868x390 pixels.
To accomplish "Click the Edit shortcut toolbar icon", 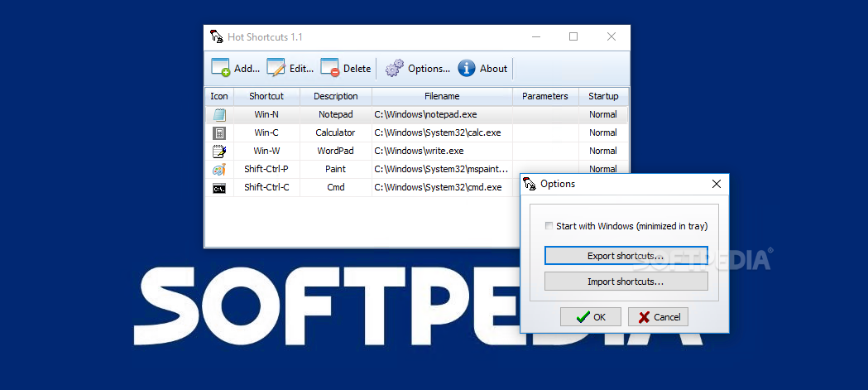I will pos(276,68).
